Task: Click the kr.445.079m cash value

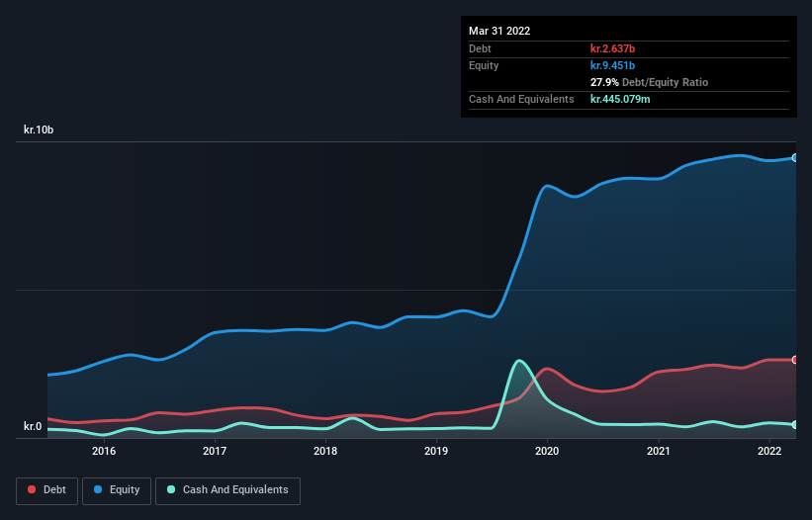Action: point(620,99)
